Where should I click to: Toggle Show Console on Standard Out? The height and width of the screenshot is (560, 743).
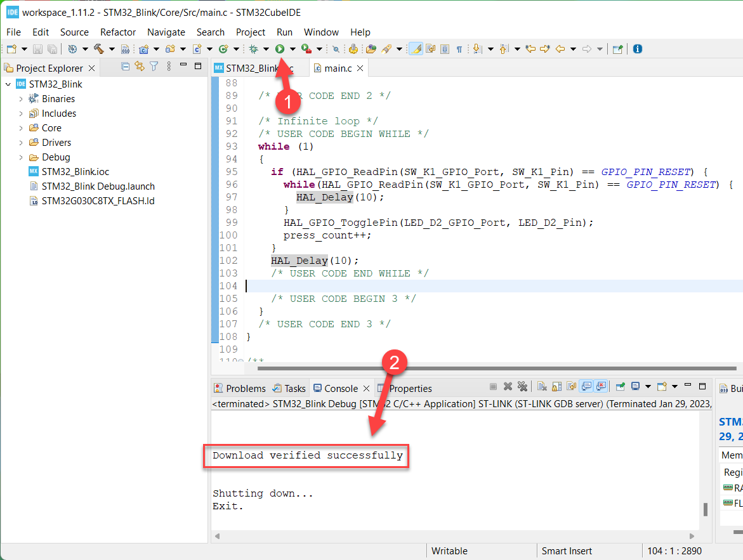(x=587, y=387)
